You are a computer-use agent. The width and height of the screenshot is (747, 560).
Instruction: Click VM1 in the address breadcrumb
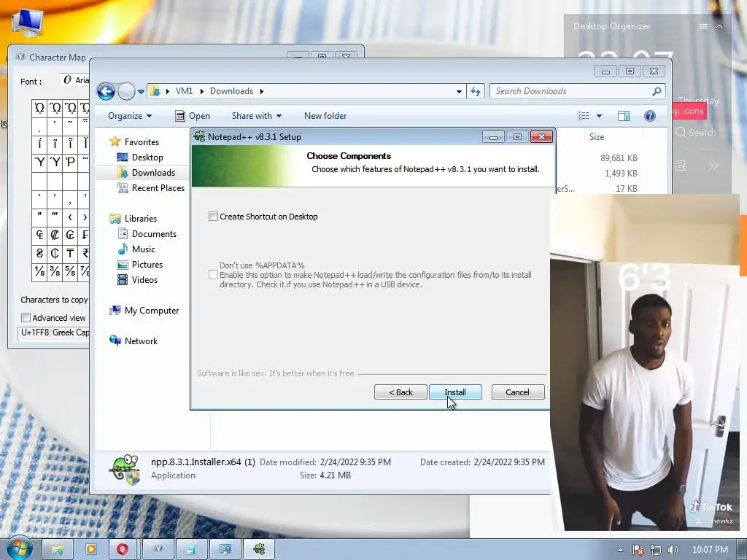184,91
